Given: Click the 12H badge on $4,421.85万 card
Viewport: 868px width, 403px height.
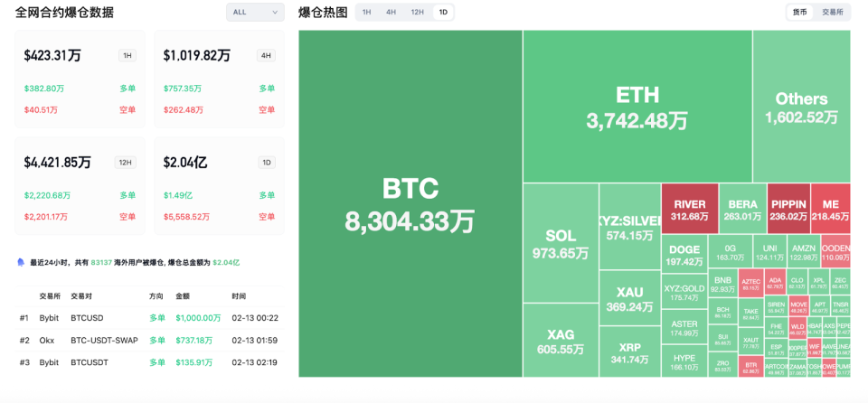Looking at the screenshot, I should (126, 163).
